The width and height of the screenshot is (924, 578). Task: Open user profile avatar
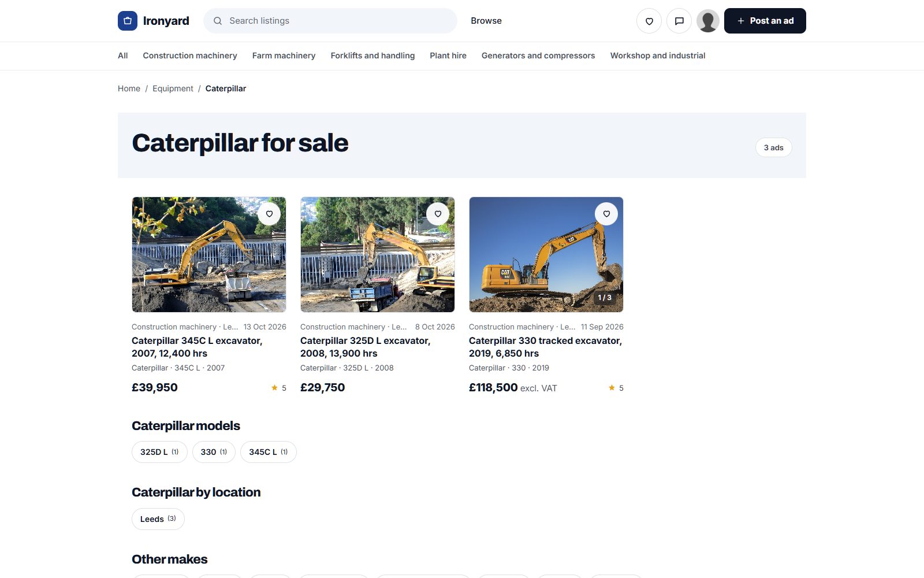pos(708,21)
